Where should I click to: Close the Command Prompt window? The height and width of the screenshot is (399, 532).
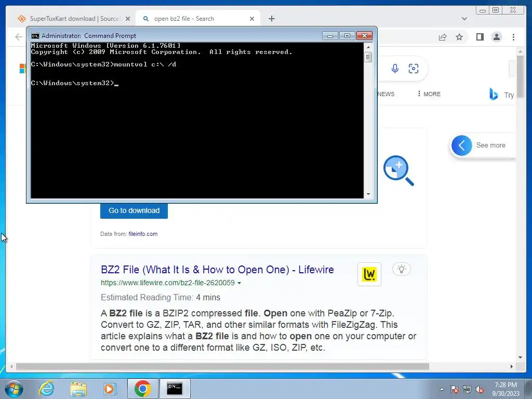click(364, 36)
